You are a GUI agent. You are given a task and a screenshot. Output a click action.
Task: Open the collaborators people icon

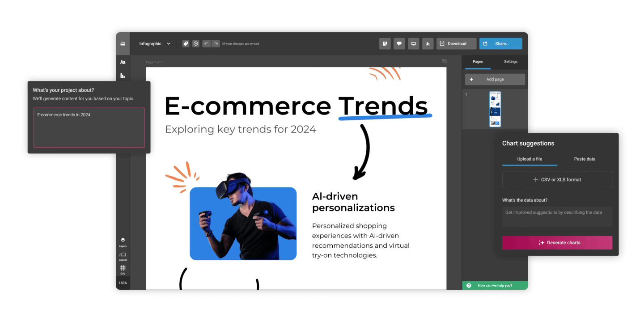coord(428,44)
